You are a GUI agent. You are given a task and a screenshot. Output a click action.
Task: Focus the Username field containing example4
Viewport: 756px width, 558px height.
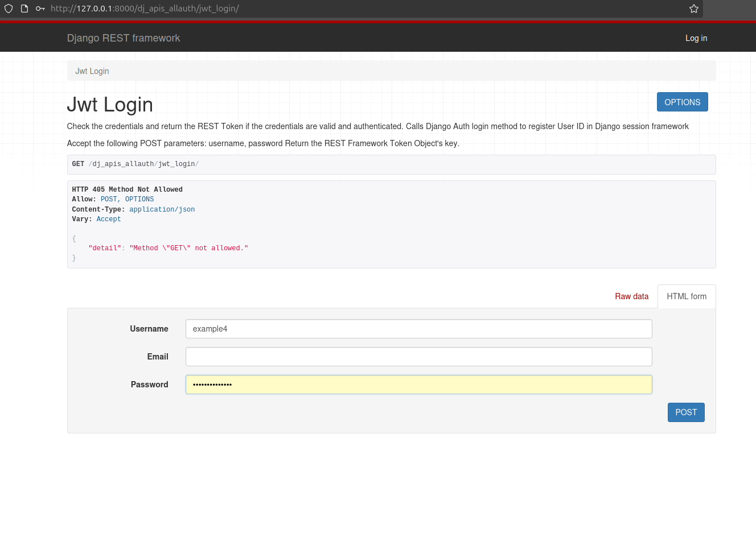tap(418, 329)
